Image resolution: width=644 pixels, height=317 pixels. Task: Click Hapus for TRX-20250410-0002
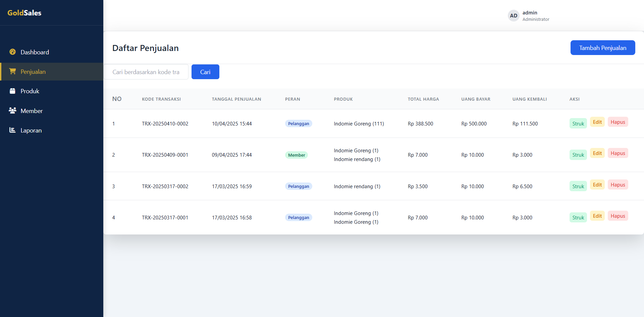pos(618,122)
